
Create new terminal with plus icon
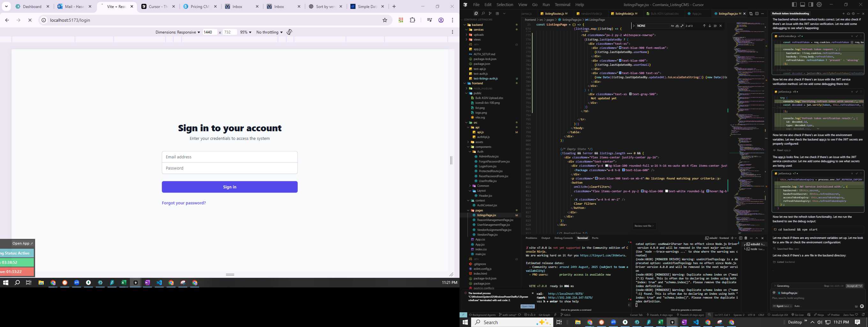coord(732,238)
